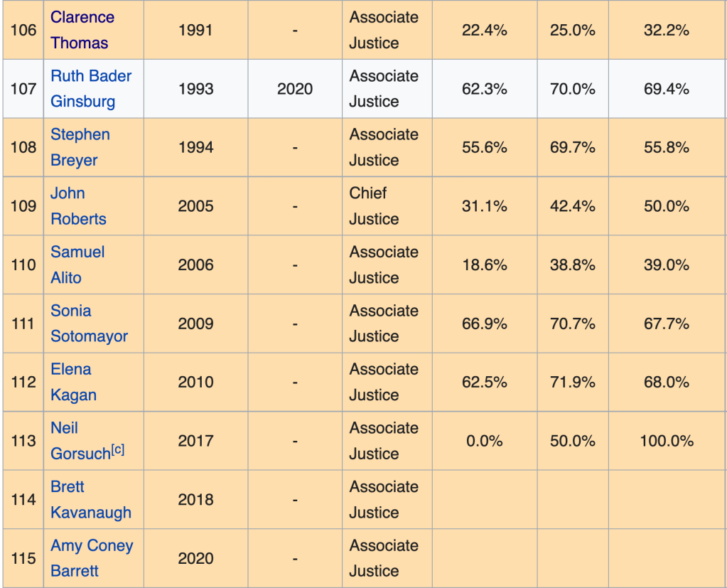The height and width of the screenshot is (588, 727).
Task: Go to Elena Kagan's page
Action: coord(73,382)
